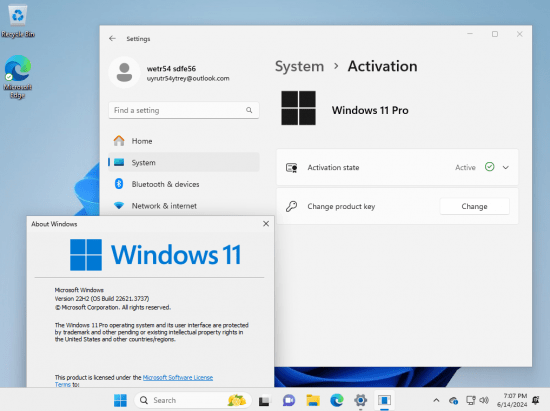The image size is (550, 411).
Task: Open the Chat app in taskbar
Action: (x=289, y=400)
